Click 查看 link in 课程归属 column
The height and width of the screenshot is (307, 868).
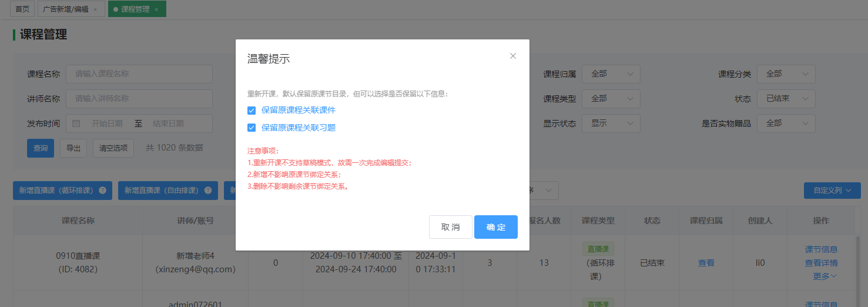(x=706, y=263)
